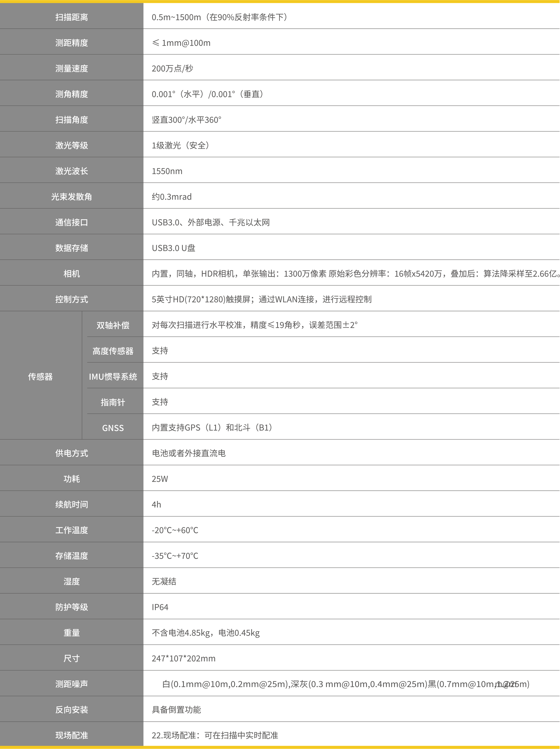
Task: Click the 扫描距离 label cell
Action: pyautogui.click(x=71, y=17)
